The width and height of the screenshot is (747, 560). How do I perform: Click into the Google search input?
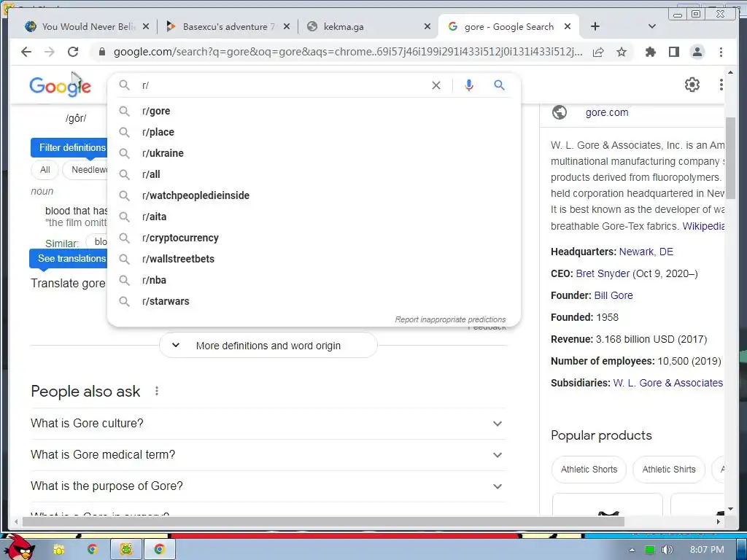coord(284,85)
